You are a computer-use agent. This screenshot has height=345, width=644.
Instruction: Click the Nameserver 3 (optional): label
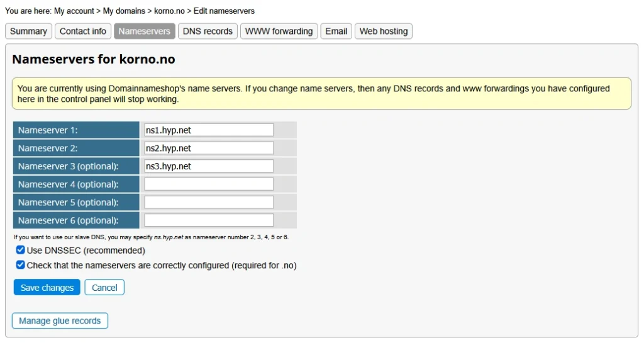click(x=68, y=167)
